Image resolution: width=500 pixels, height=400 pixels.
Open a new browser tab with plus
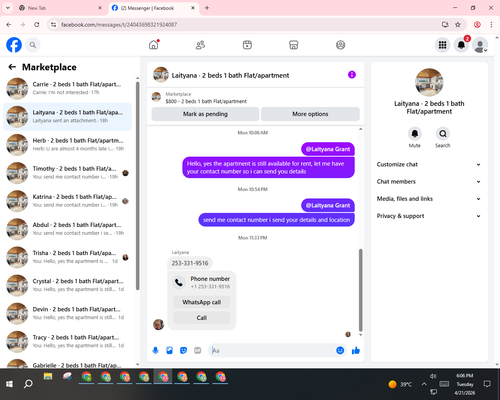pos(207,8)
